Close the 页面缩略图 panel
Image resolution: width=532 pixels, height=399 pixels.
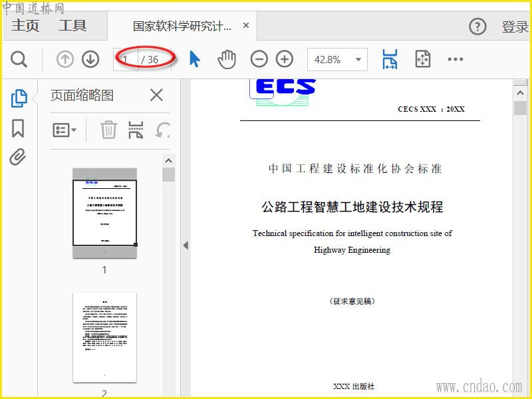(156, 95)
